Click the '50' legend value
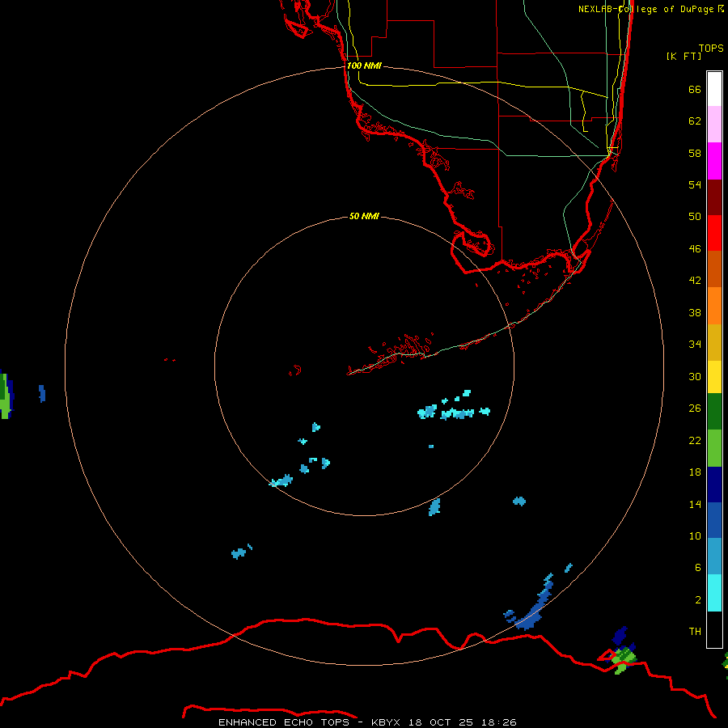728x728 pixels. click(x=695, y=216)
